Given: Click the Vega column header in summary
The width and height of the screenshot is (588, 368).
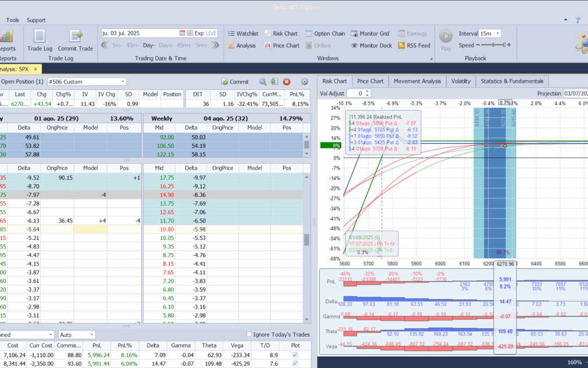Looking at the screenshot, I should tap(237, 346).
